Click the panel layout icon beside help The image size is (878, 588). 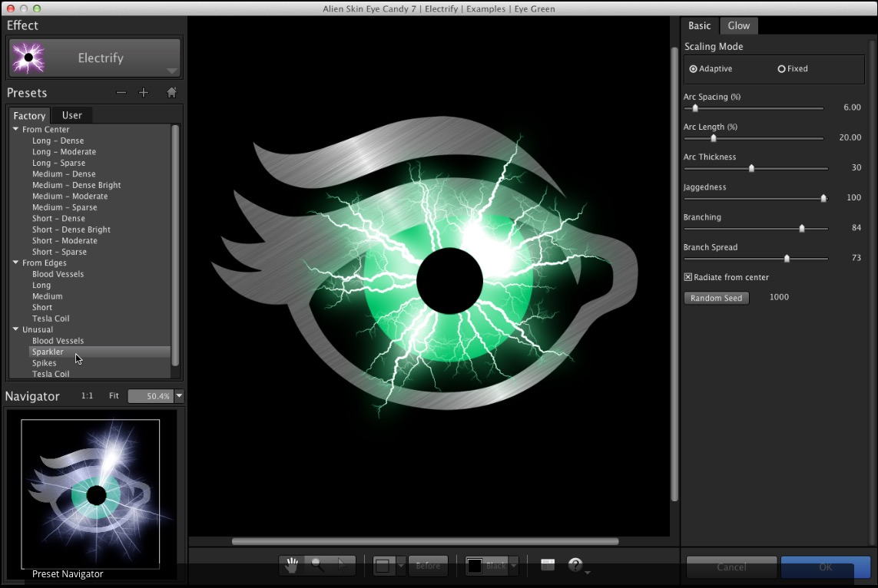point(548,566)
